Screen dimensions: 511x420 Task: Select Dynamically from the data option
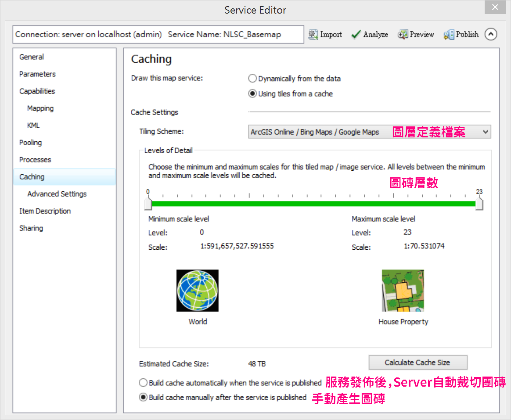(x=252, y=79)
